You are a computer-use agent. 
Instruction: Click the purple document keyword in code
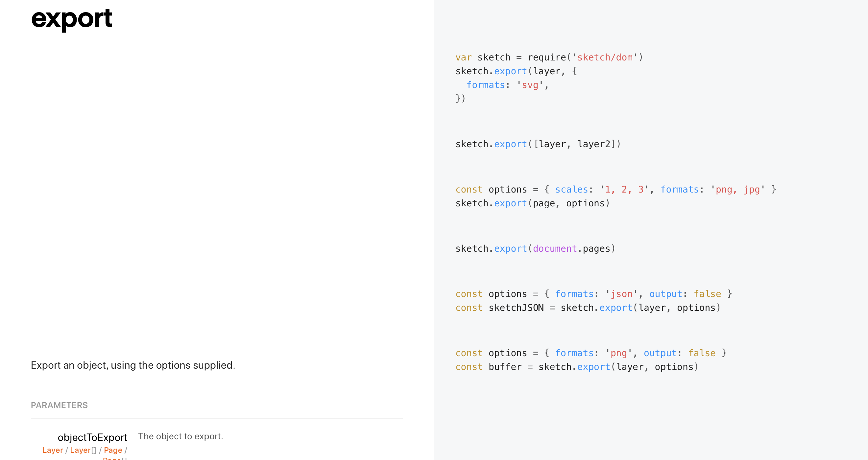coord(555,248)
